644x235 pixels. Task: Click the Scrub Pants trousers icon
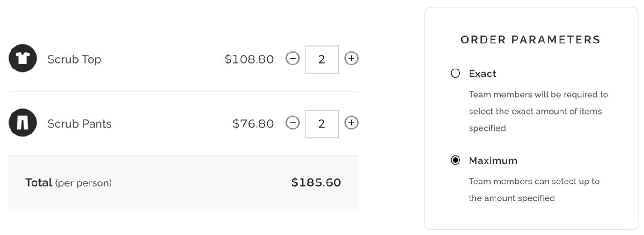[22, 123]
